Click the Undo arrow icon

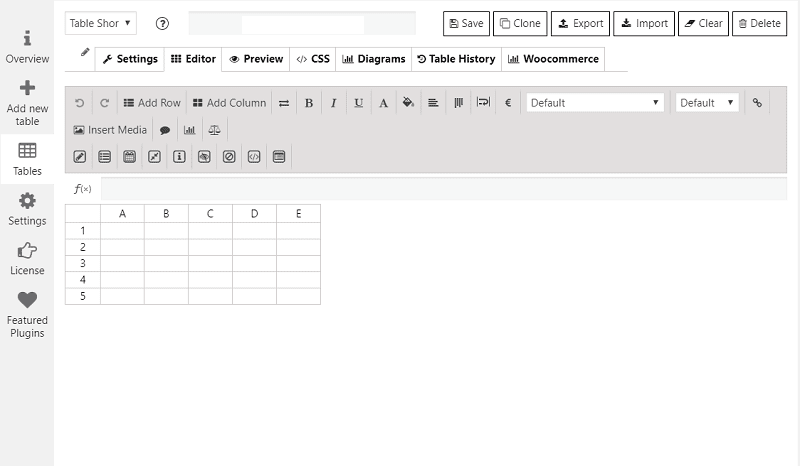tap(79, 103)
